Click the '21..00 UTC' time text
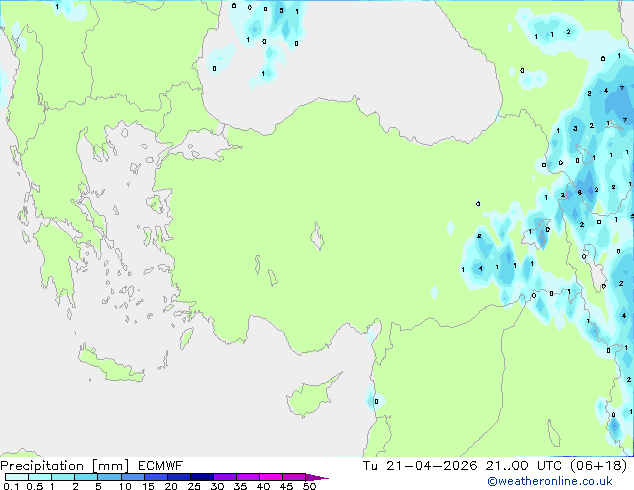Image resolution: width=634 pixels, height=490 pixels. pyautogui.click(x=524, y=466)
